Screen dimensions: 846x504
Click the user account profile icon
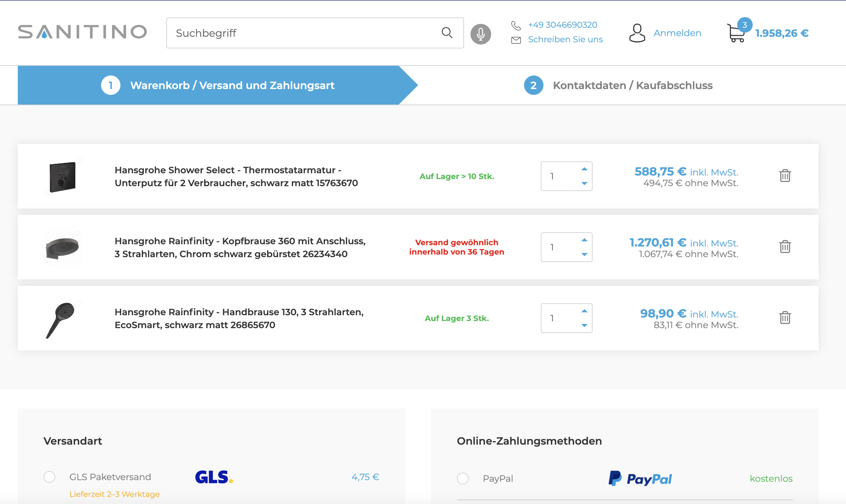pos(637,33)
